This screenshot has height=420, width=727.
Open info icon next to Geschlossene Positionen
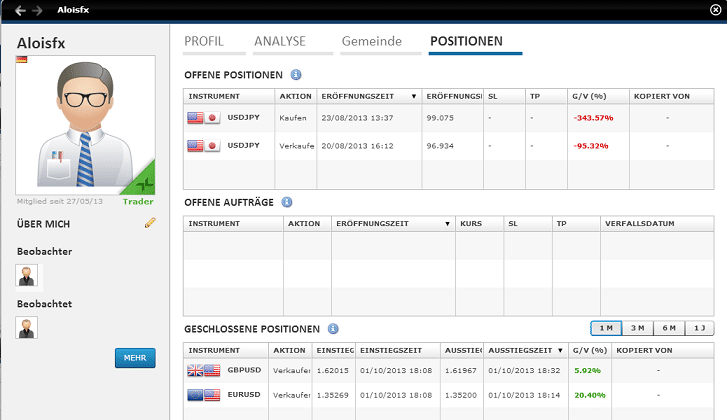pos(333,329)
